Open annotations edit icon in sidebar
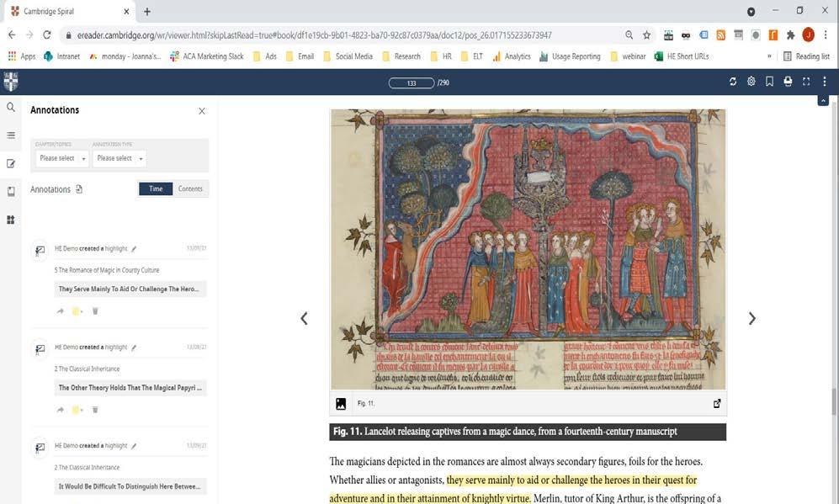Viewport: 839px width, 504px height. [x=11, y=164]
